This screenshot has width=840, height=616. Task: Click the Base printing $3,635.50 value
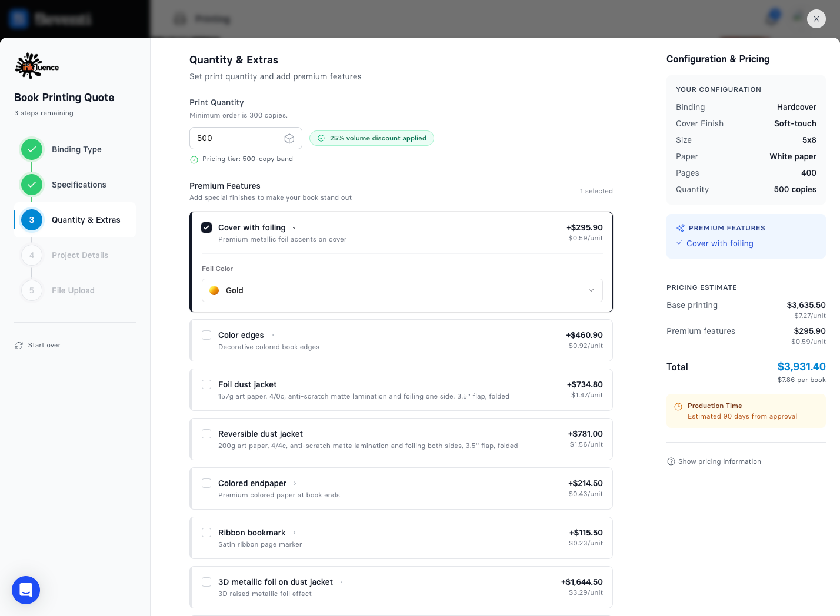pyautogui.click(x=806, y=305)
